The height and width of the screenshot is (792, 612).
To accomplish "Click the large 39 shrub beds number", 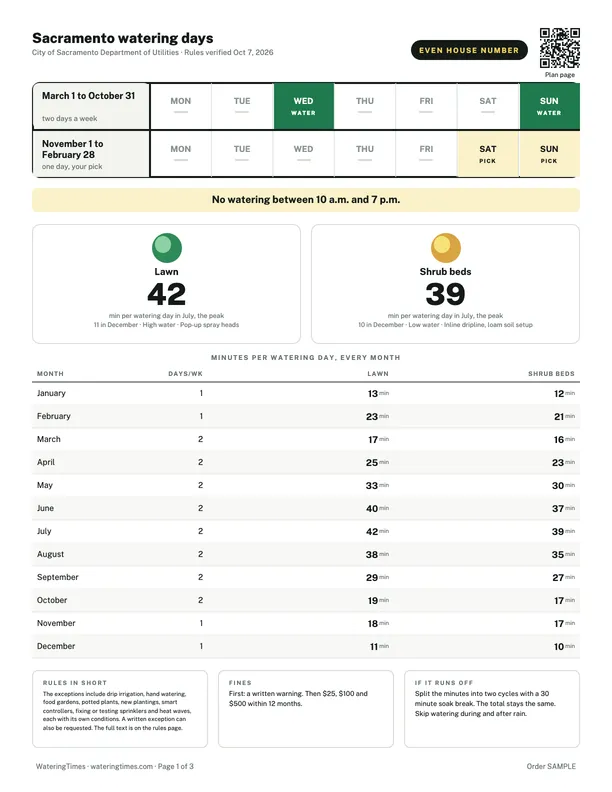I will [x=445, y=294].
